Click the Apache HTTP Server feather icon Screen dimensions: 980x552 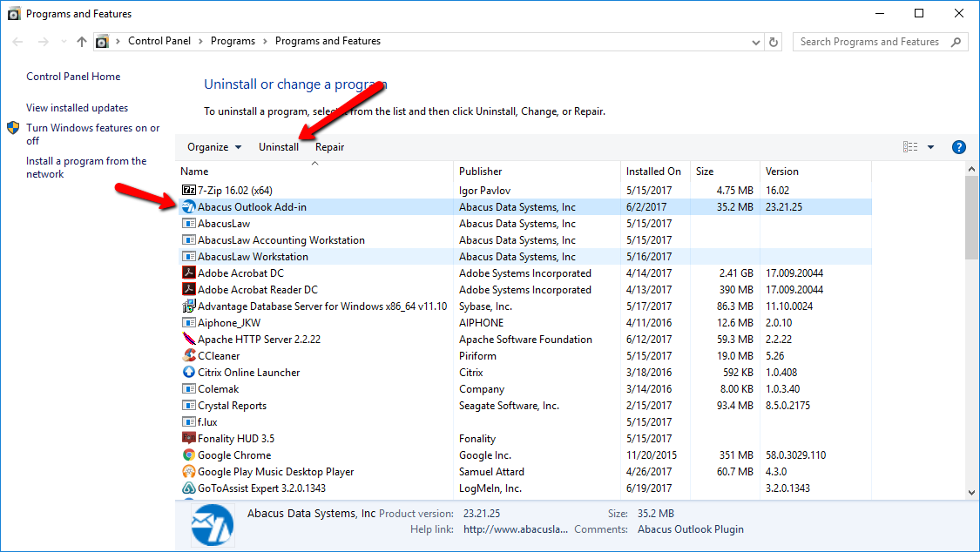click(189, 339)
